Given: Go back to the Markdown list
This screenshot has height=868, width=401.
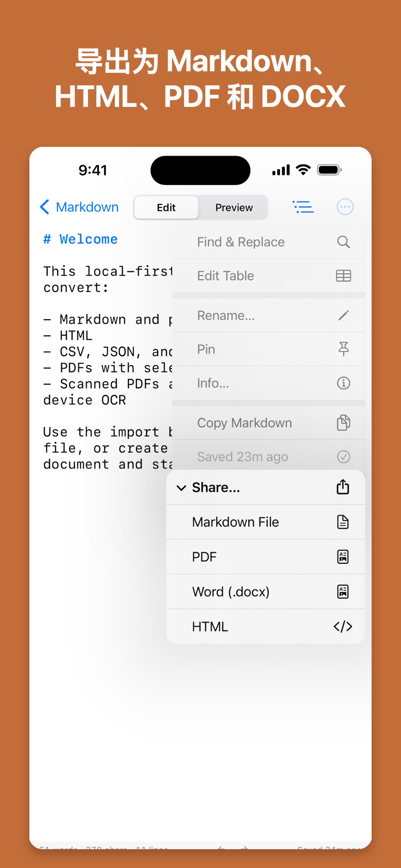Looking at the screenshot, I should click(x=79, y=207).
